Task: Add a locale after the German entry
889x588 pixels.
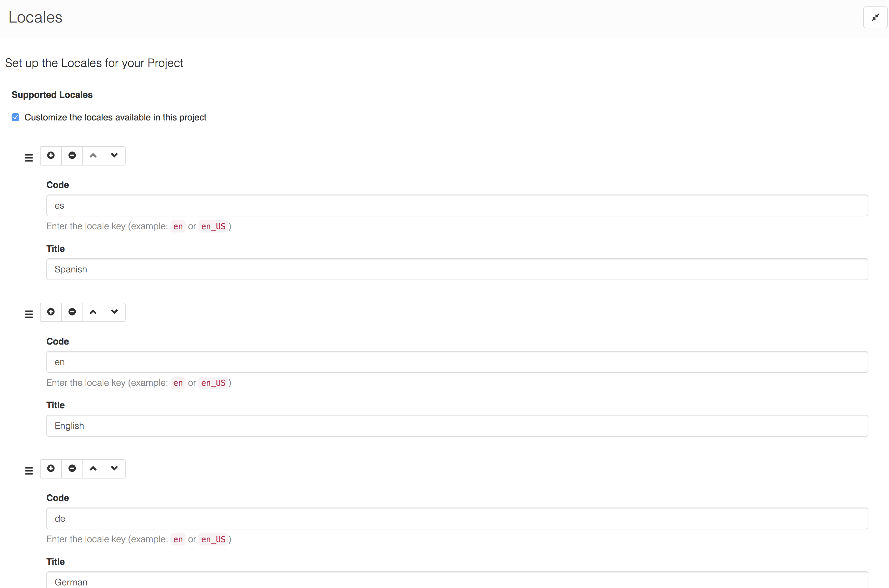Action: pos(51,468)
